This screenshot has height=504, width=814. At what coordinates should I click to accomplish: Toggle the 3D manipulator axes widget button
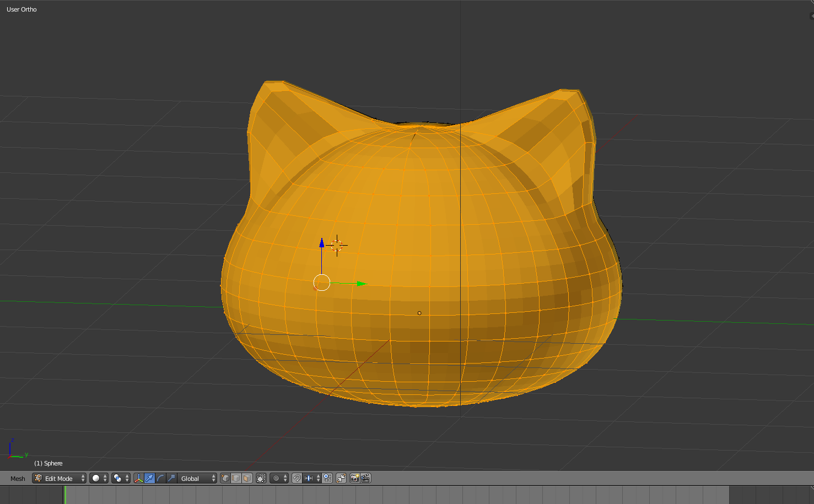tap(138, 479)
